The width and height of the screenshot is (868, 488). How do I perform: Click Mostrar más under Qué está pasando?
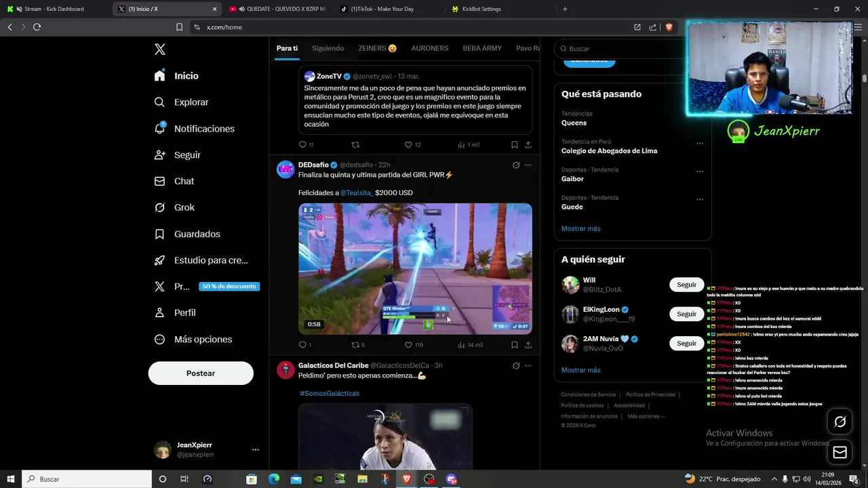point(580,229)
